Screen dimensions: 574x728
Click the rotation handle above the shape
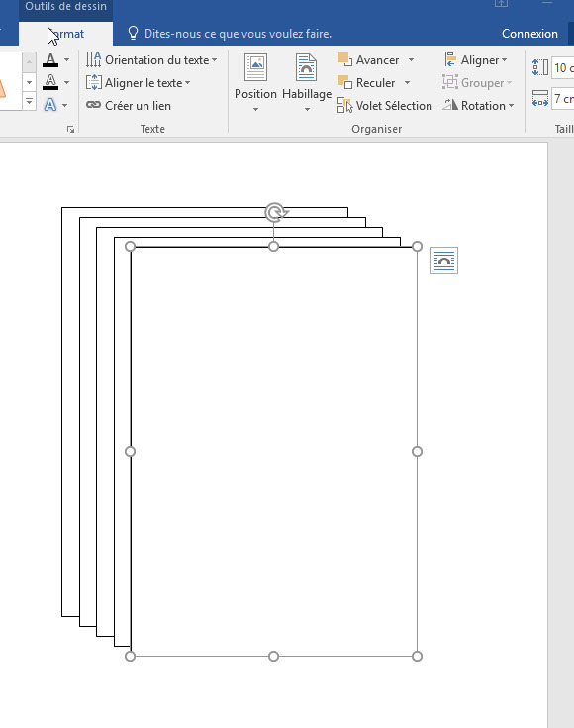pos(275,212)
